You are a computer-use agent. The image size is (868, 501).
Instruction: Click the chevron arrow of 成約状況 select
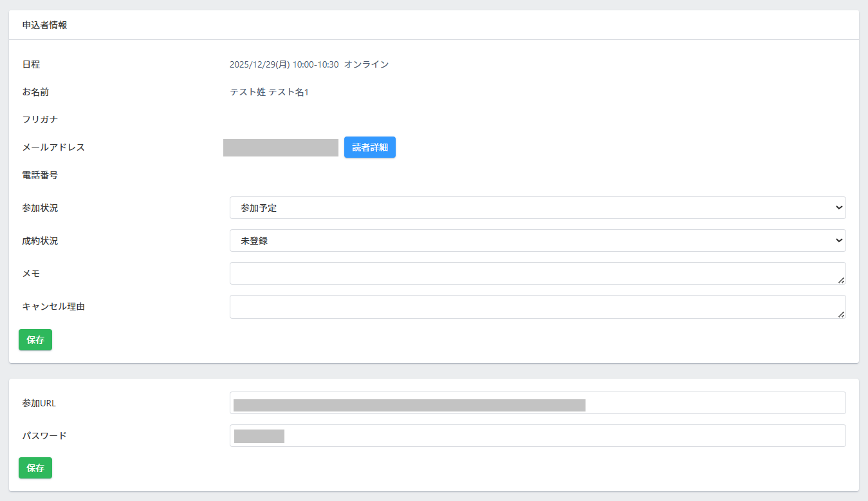tap(838, 241)
